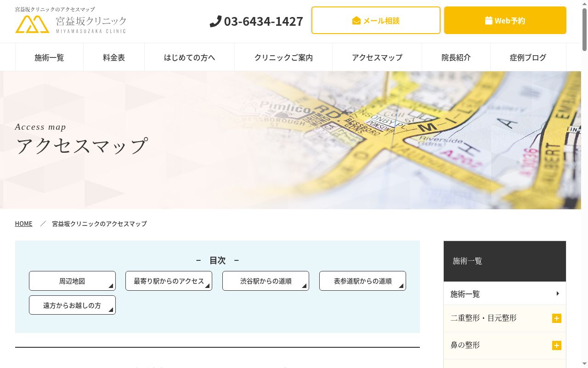The height and width of the screenshot is (368, 588).
Task: Call phone number 03-6434-1427
Action: [263, 21]
